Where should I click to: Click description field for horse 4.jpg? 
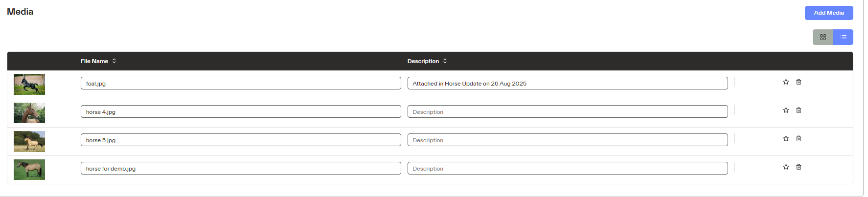point(568,112)
